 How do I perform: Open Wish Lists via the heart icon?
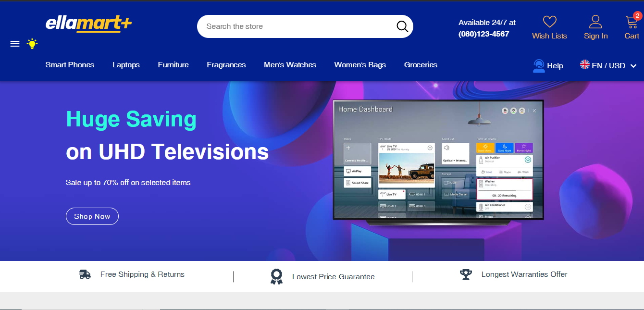[549, 22]
